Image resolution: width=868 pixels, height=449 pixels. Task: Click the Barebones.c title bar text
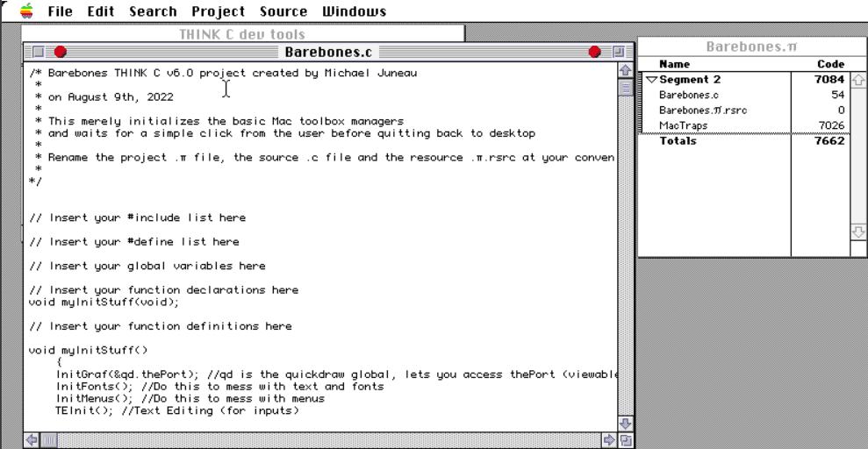point(328,52)
